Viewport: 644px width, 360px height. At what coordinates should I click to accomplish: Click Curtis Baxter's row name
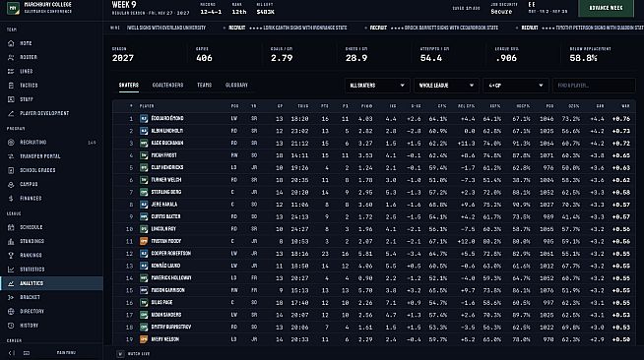click(165, 216)
